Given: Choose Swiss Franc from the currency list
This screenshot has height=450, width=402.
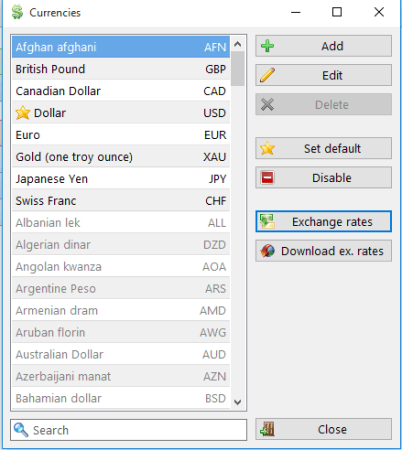Looking at the screenshot, I should (121, 201).
